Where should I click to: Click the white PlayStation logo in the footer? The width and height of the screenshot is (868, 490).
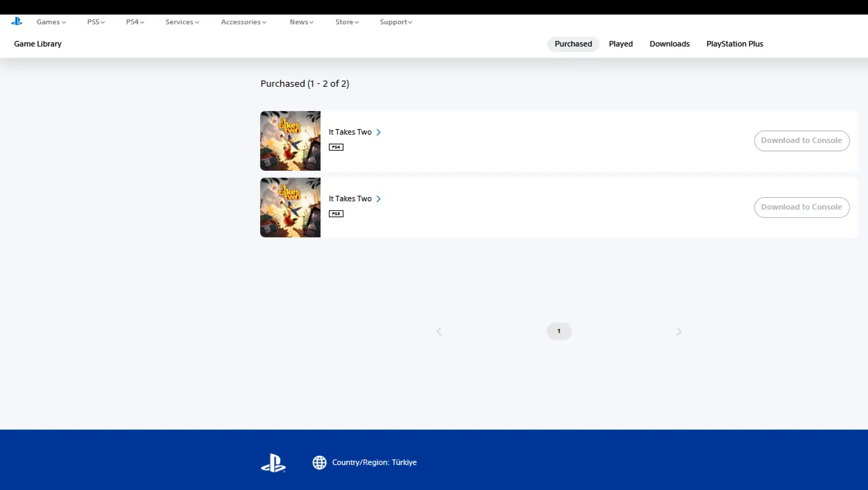[273, 463]
